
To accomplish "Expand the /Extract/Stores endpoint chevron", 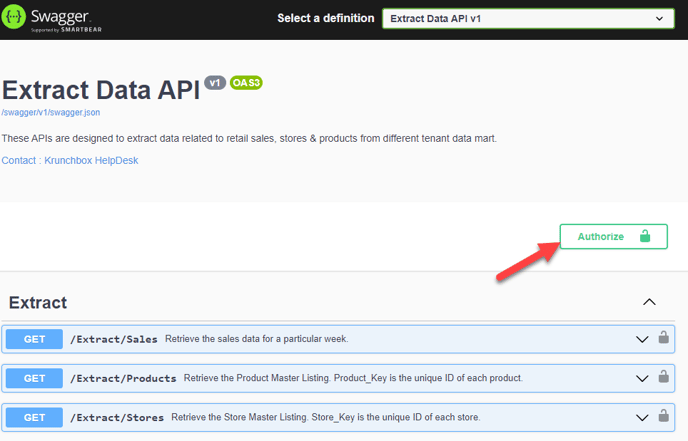I will click(642, 417).
